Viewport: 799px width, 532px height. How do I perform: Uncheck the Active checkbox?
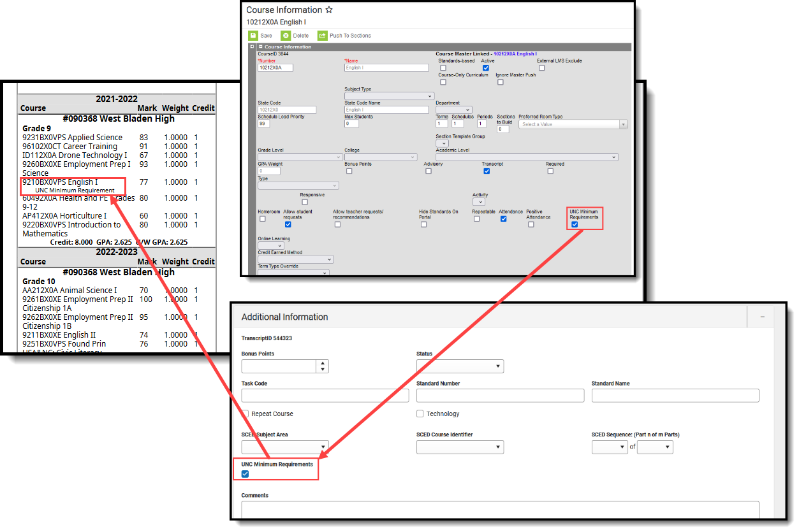[x=485, y=68]
